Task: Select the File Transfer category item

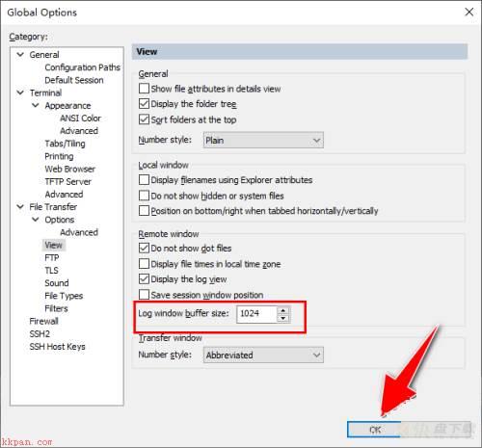Action: pyautogui.click(x=53, y=207)
